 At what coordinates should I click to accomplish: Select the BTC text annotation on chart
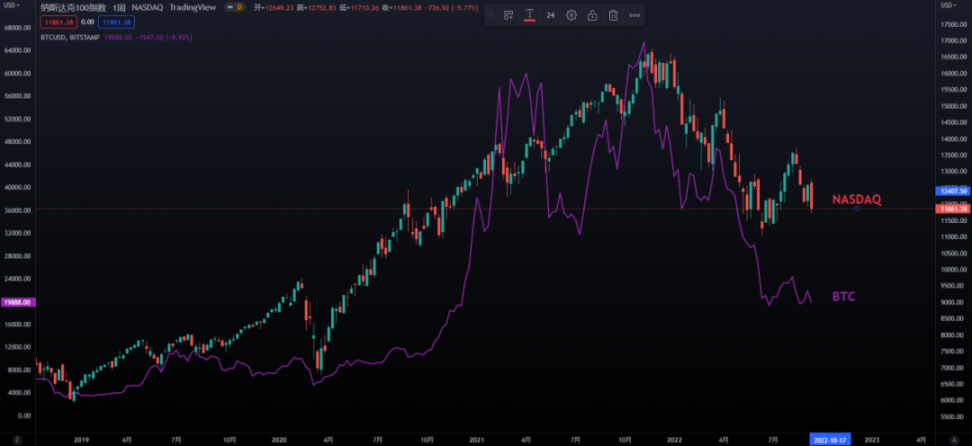pos(845,297)
